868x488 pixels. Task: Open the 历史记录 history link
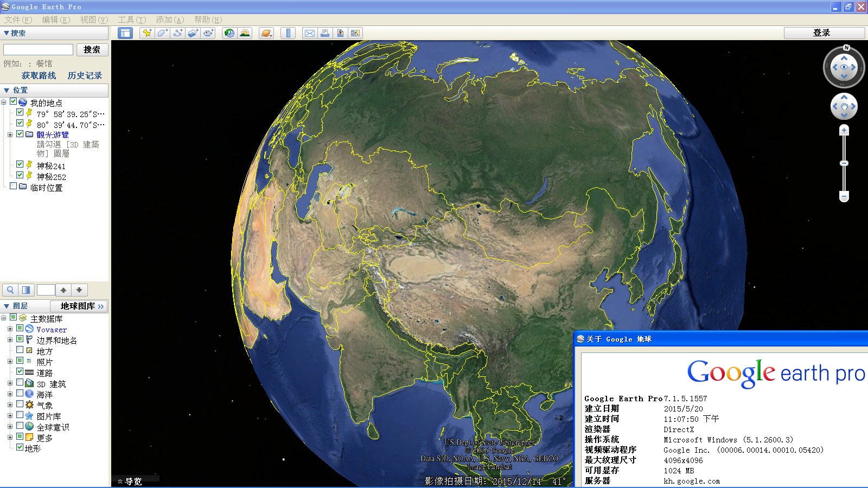click(85, 75)
